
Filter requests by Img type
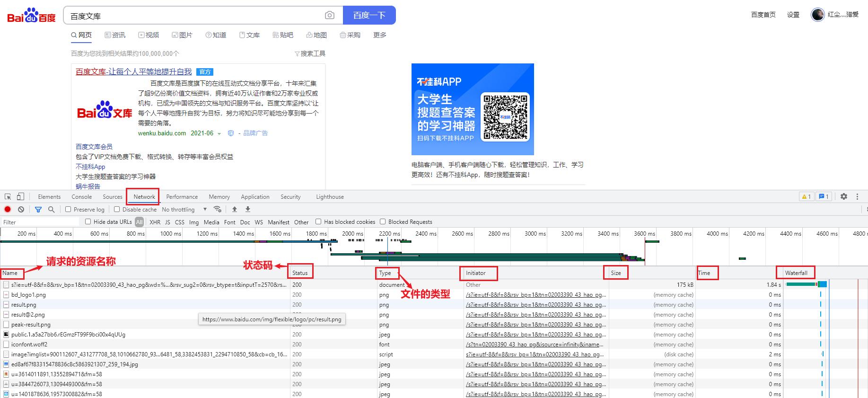194,222
